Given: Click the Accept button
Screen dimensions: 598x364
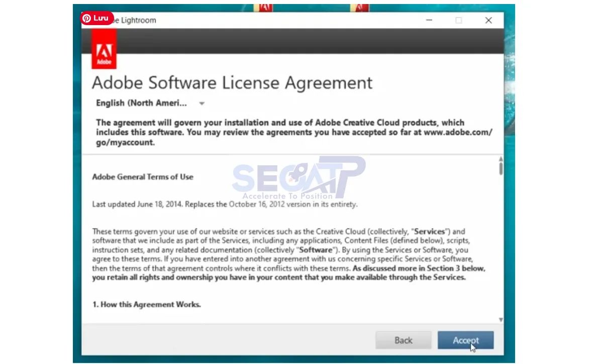Looking at the screenshot, I should click(465, 340).
